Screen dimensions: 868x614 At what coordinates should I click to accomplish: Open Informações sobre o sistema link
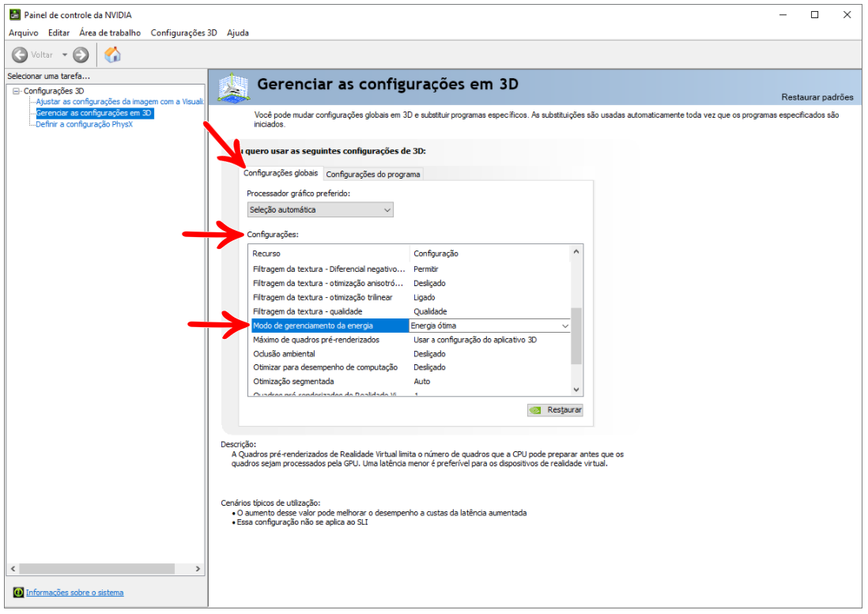[75, 593]
